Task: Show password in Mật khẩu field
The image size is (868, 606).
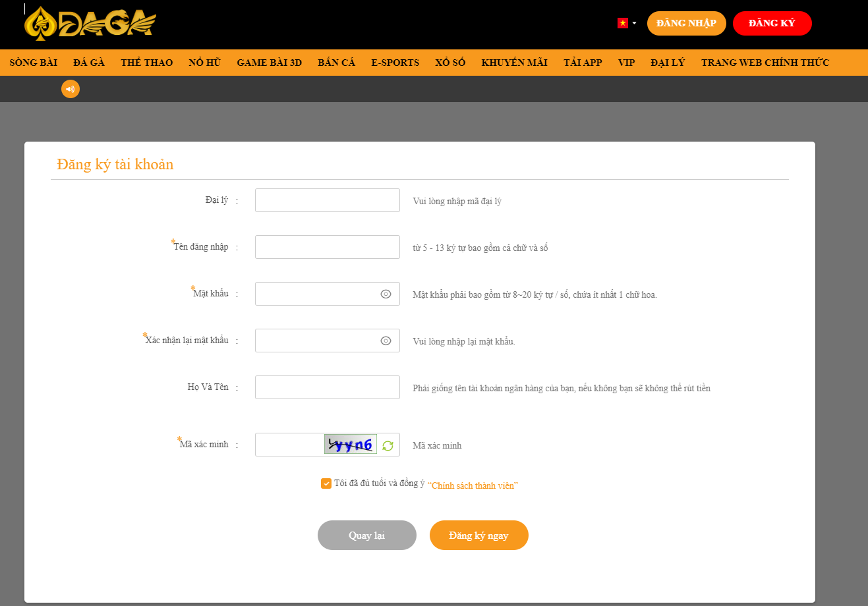Action: (x=386, y=294)
